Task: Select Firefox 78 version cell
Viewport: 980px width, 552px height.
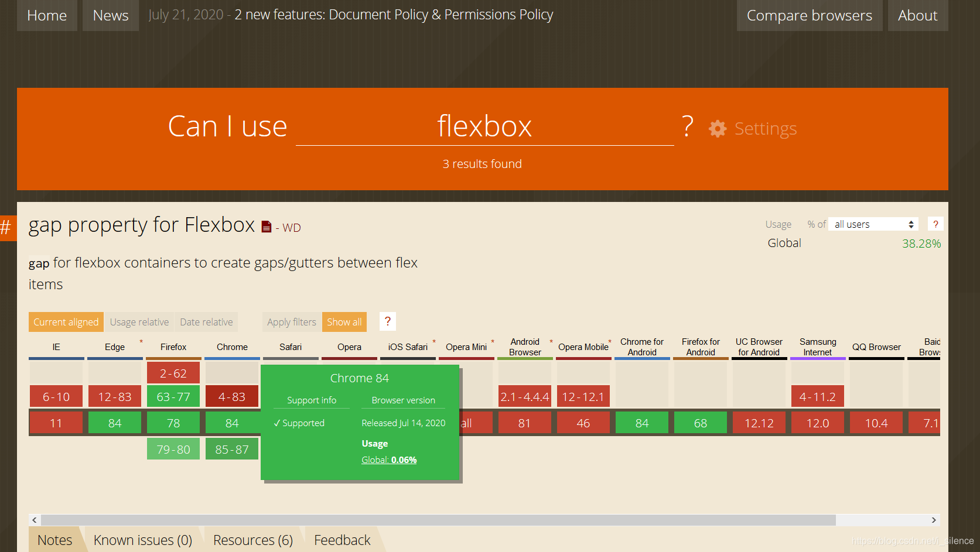Action: tap(173, 423)
